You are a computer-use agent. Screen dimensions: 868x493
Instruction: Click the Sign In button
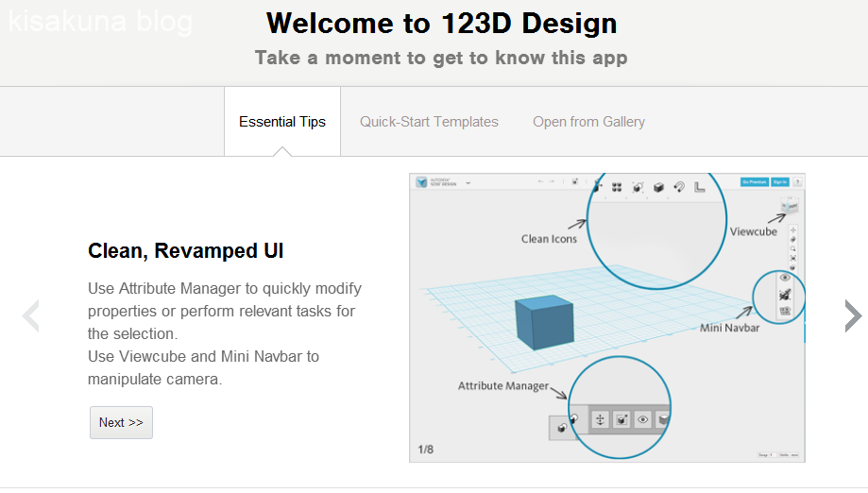(779, 182)
